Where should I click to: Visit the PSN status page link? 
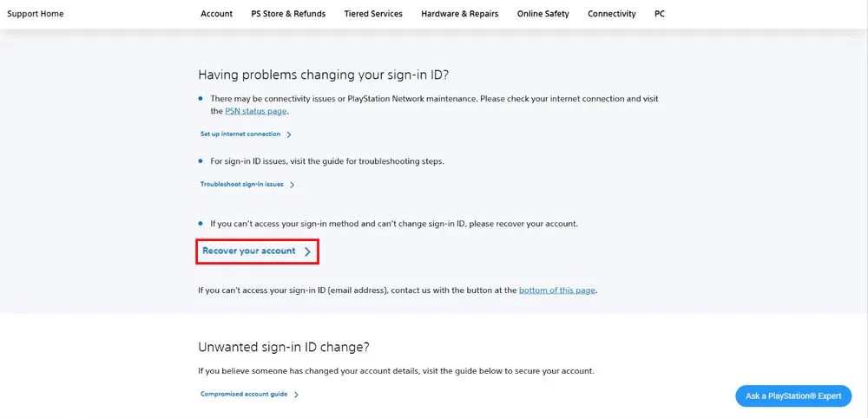(256, 111)
